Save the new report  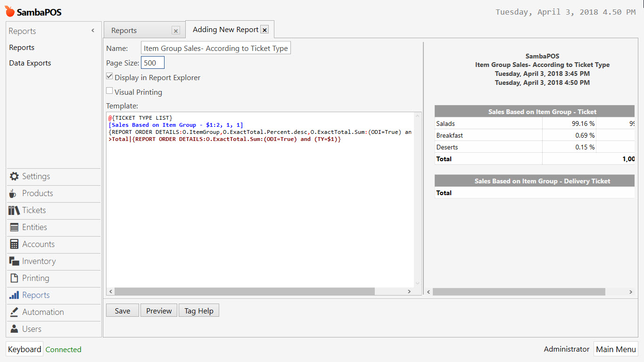click(122, 310)
